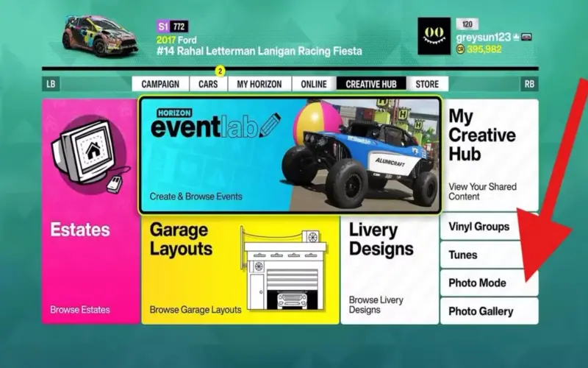Click the player level 120 badge
The image size is (588, 368).
coord(467,24)
